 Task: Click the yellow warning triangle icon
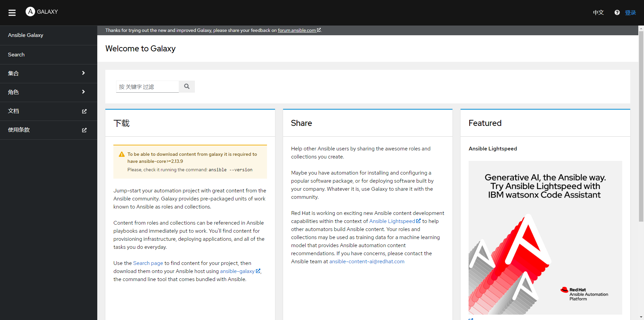coord(122,154)
